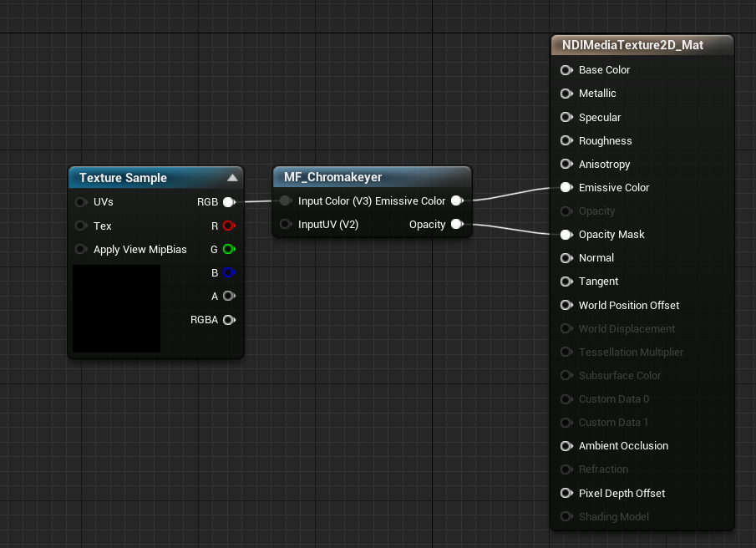
Task: Click the Normal input pin
Action: coord(566,257)
